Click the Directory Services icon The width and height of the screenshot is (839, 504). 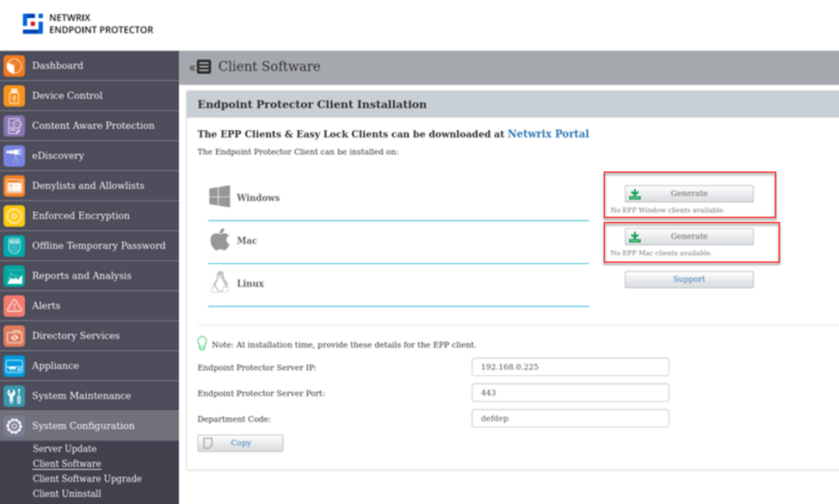pos(15,336)
